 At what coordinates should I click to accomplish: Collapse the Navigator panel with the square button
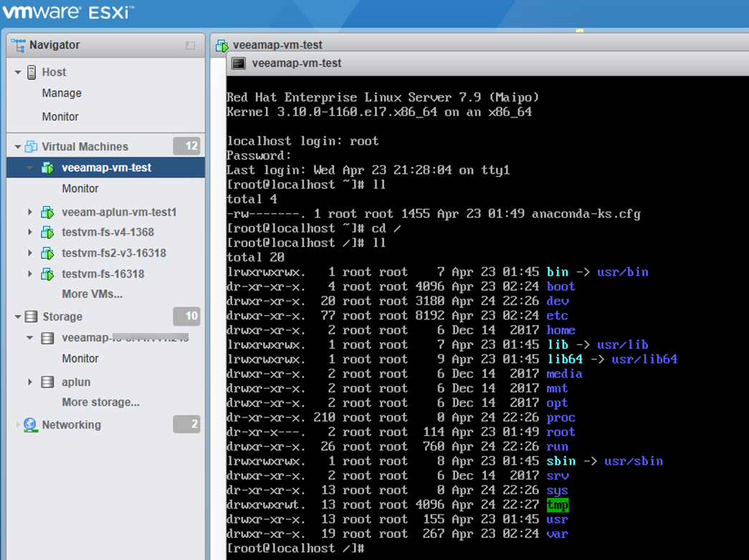pyautogui.click(x=190, y=45)
